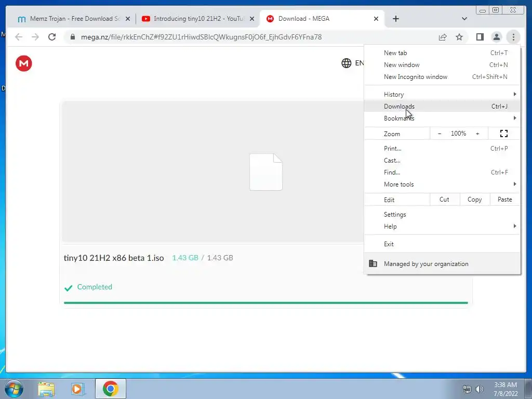The height and width of the screenshot is (399, 532).
Task: Open the side panel icon
Action: tap(480, 37)
